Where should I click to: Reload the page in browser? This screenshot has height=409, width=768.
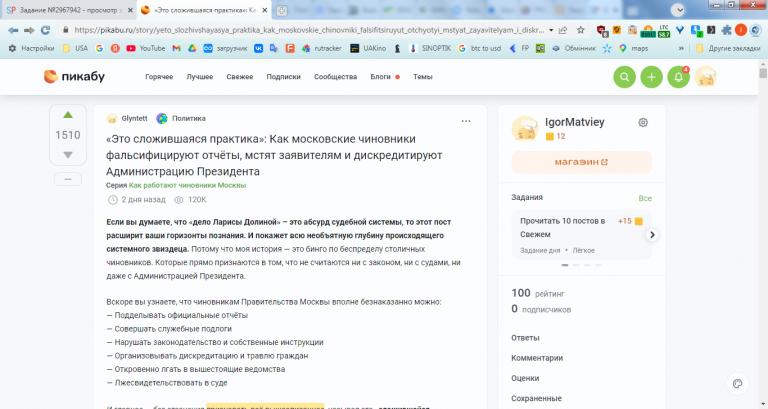46,30
